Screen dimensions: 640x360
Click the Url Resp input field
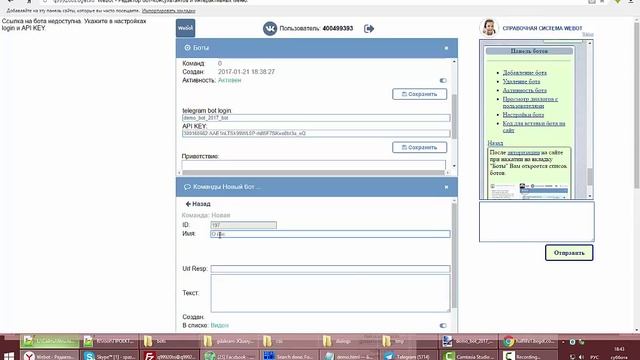(330, 269)
